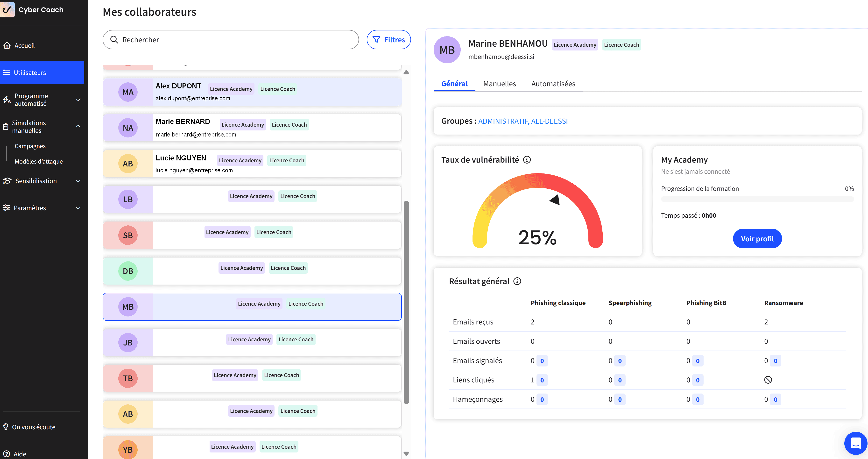Click the magnifier icon in search bar
This screenshot has width=868, height=459.
tap(114, 40)
